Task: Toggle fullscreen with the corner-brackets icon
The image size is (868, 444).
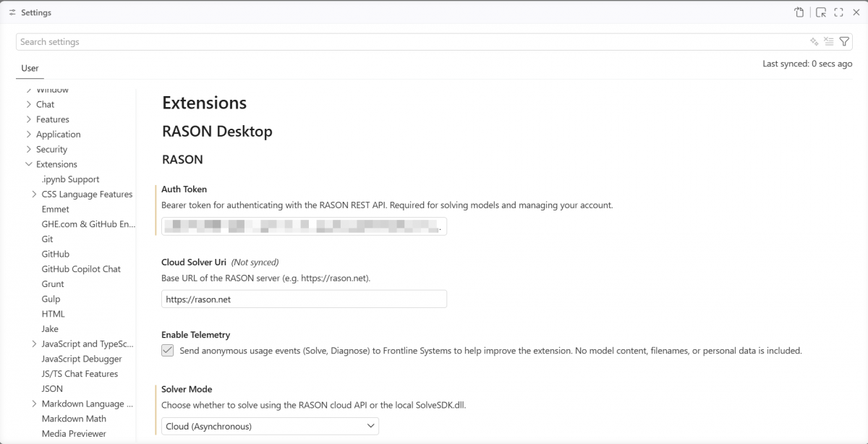Action: (839, 12)
